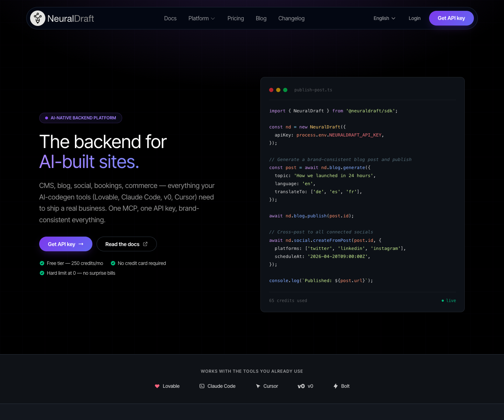Click the import NeuralDraft code line

(333, 111)
